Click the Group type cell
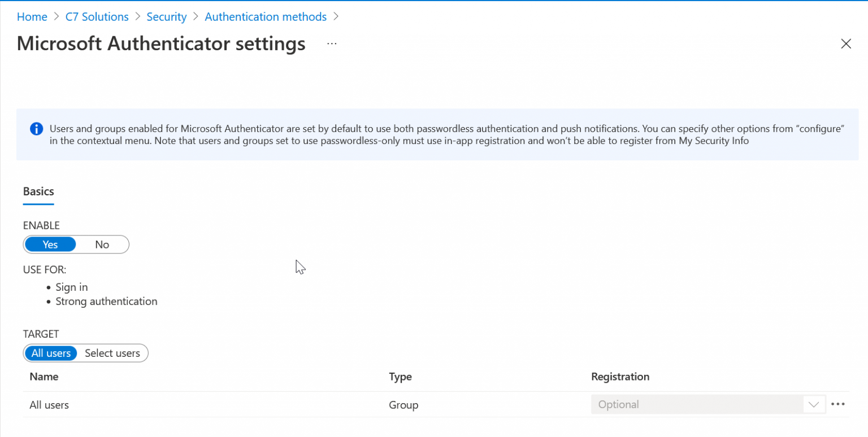This screenshot has height=437, width=868. click(x=403, y=405)
